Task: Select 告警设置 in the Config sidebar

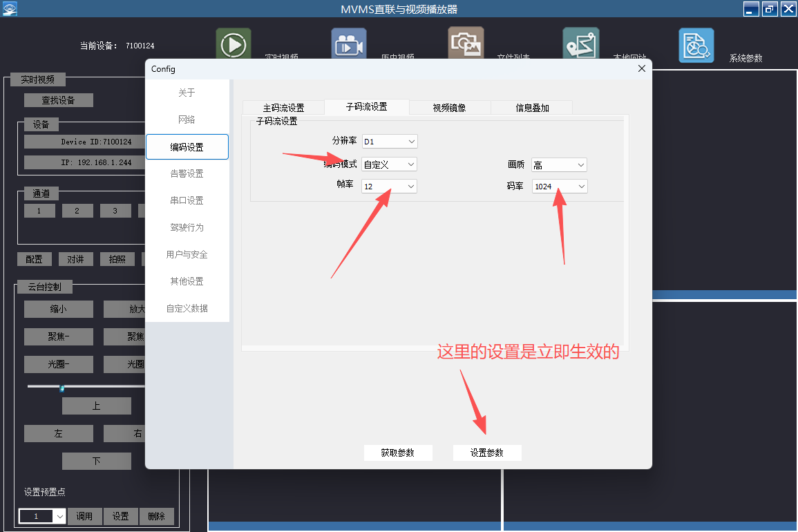Action: pos(187,173)
